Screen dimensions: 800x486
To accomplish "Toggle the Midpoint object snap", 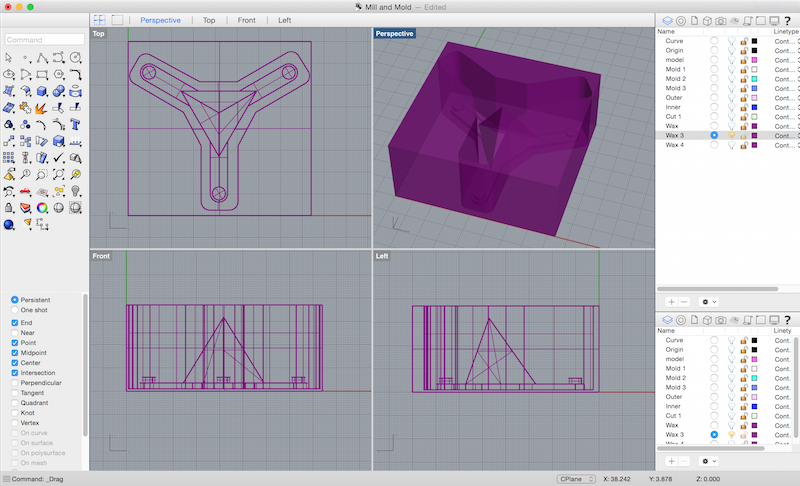I will click(x=15, y=353).
